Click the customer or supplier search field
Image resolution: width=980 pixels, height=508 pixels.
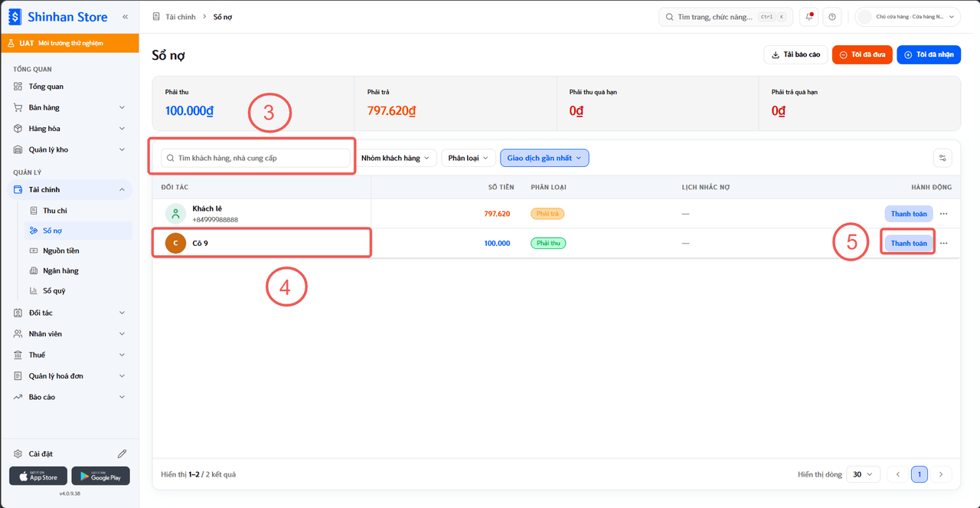[255, 158]
